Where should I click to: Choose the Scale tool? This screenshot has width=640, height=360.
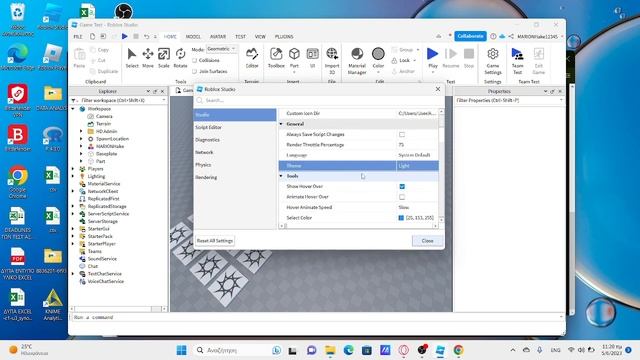pos(164,58)
